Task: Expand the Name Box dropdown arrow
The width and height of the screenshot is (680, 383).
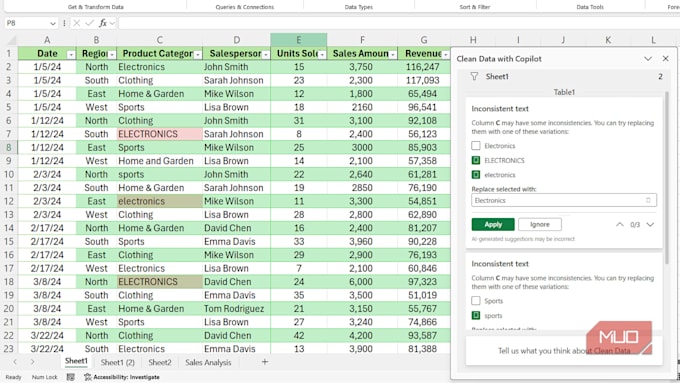Action: (x=52, y=23)
